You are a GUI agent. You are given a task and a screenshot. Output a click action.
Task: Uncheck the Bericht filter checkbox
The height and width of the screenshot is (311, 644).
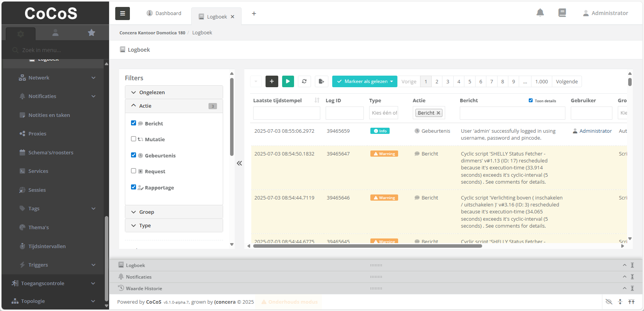[x=133, y=123]
